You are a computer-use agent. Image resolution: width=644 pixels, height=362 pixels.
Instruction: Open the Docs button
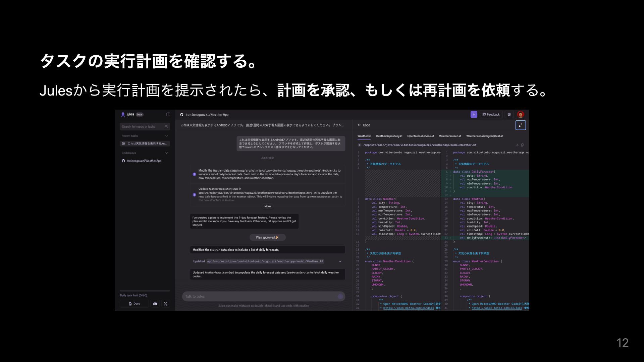134,304
